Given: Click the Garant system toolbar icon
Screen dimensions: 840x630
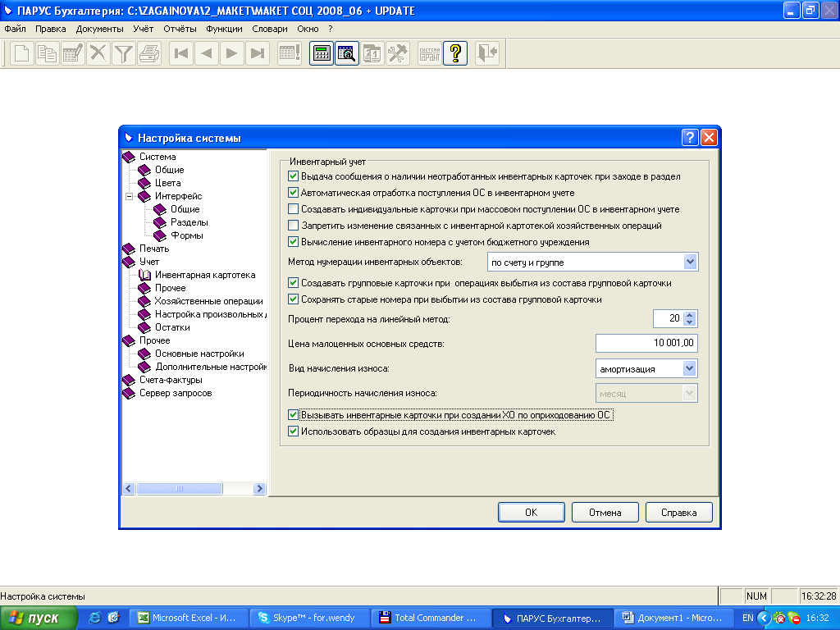Looking at the screenshot, I should click(x=430, y=53).
